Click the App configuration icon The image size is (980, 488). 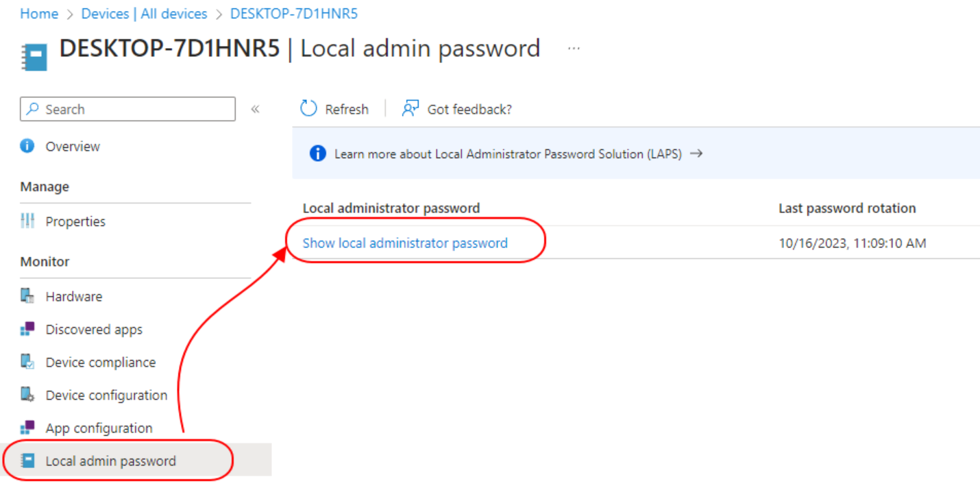[x=27, y=428]
